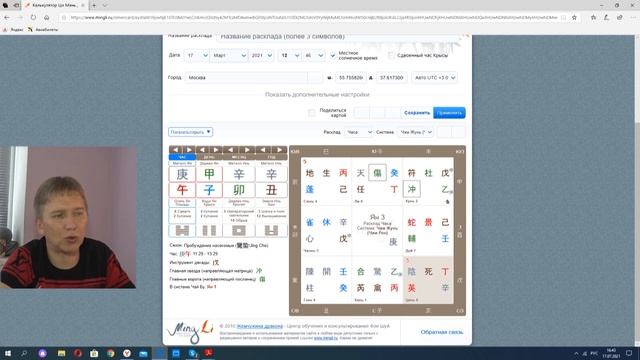Click the year earthly branch 丑
Screen dimensions: 640x360
click(271, 190)
